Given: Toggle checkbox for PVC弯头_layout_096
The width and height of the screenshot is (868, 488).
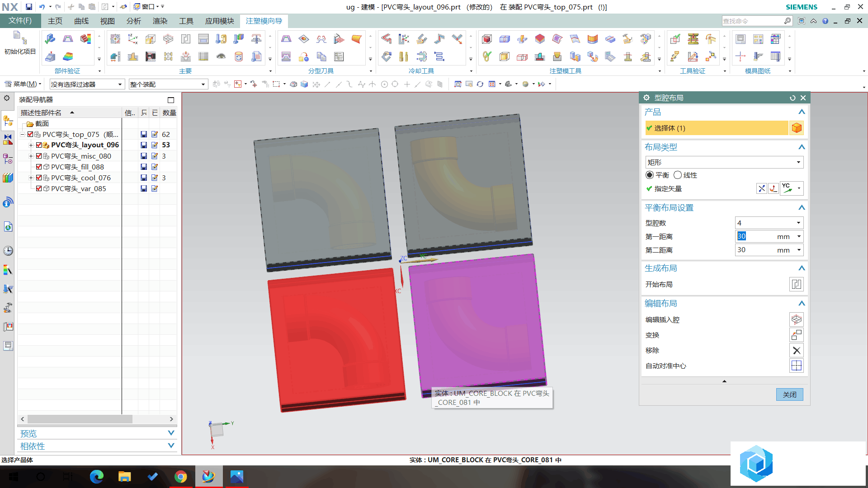Looking at the screenshot, I should [x=39, y=145].
